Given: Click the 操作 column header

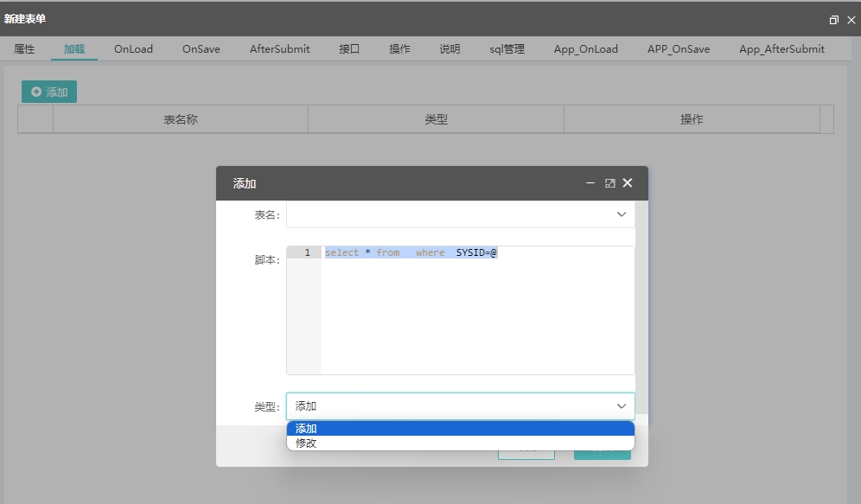Looking at the screenshot, I should tap(692, 119).
